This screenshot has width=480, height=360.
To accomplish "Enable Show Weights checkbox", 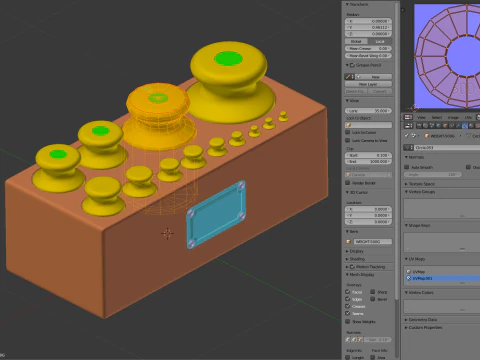I will pyautogui.click(x=348, y=321).
